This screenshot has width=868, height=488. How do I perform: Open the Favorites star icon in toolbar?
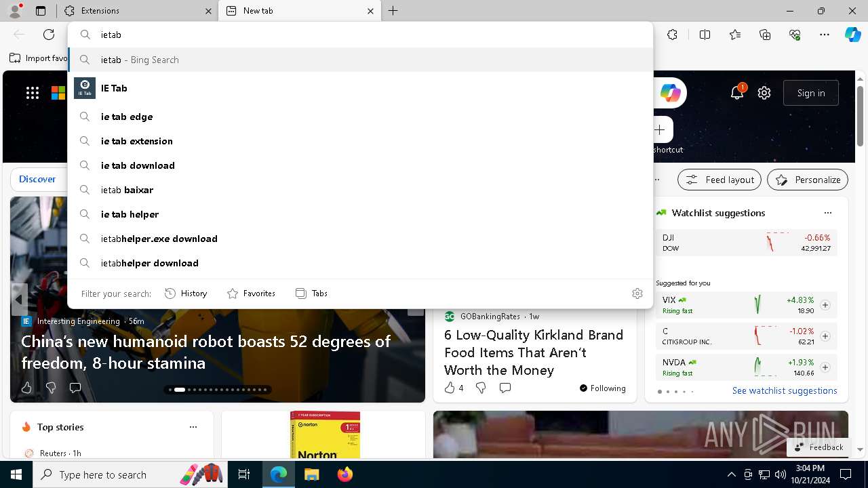[735, 35]
